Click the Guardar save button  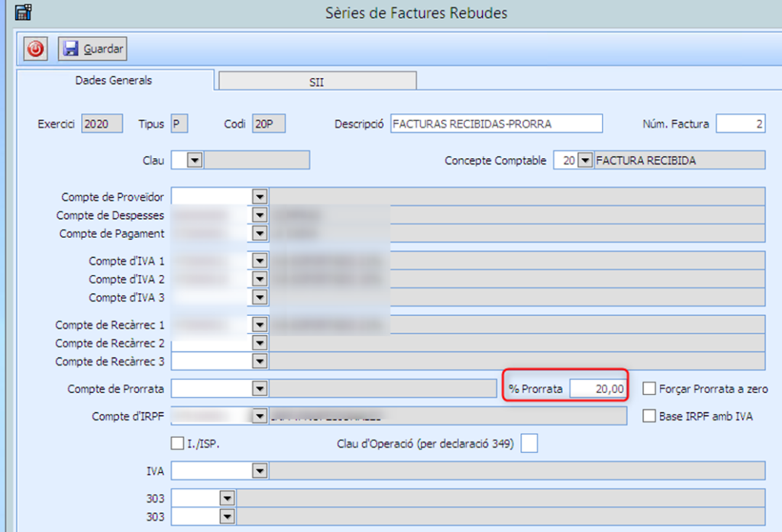coord(92,49)
